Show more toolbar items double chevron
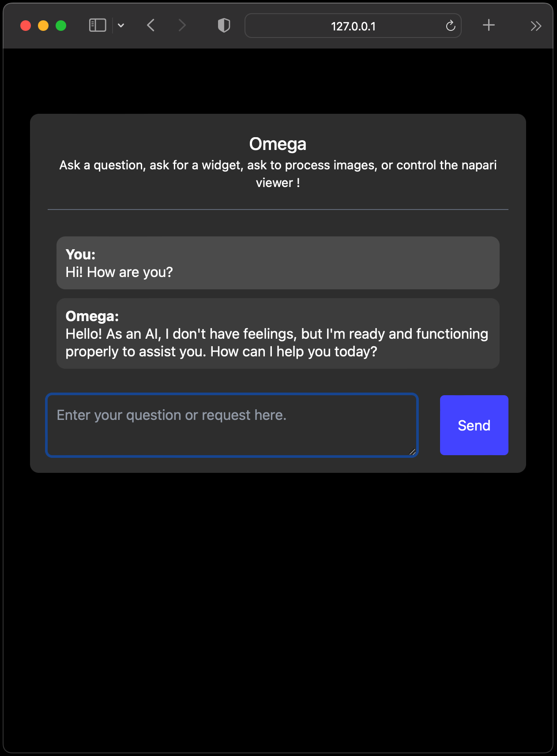Screen dimensions: 557x756 [x=536, y=26]
